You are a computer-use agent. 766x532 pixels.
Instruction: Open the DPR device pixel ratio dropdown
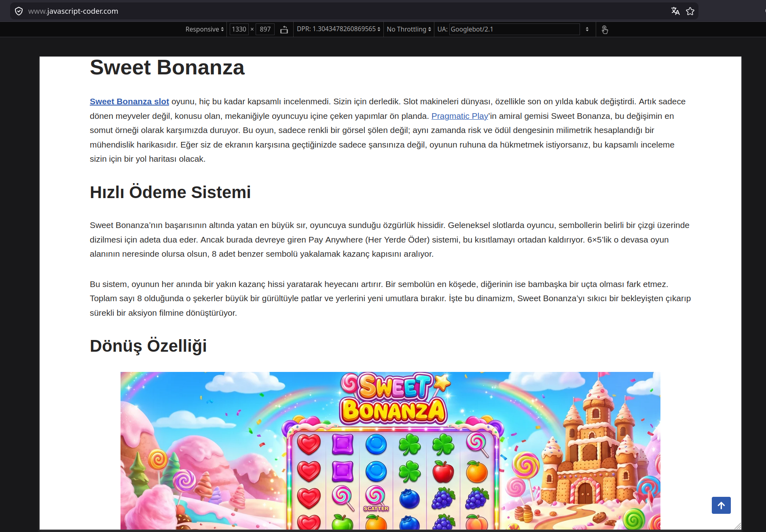339,29
